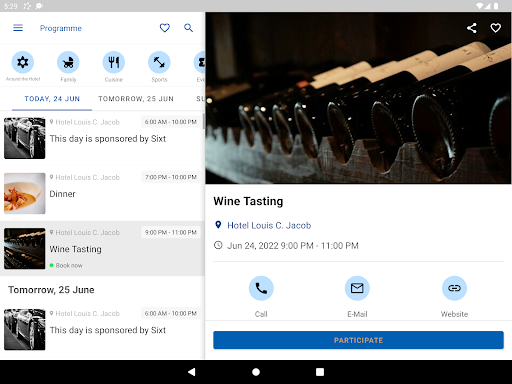This screenshot has width=512, height=384.
Task: Tap the 9:00 PM - 11:00 PM time badge
Action: [171, 232]
